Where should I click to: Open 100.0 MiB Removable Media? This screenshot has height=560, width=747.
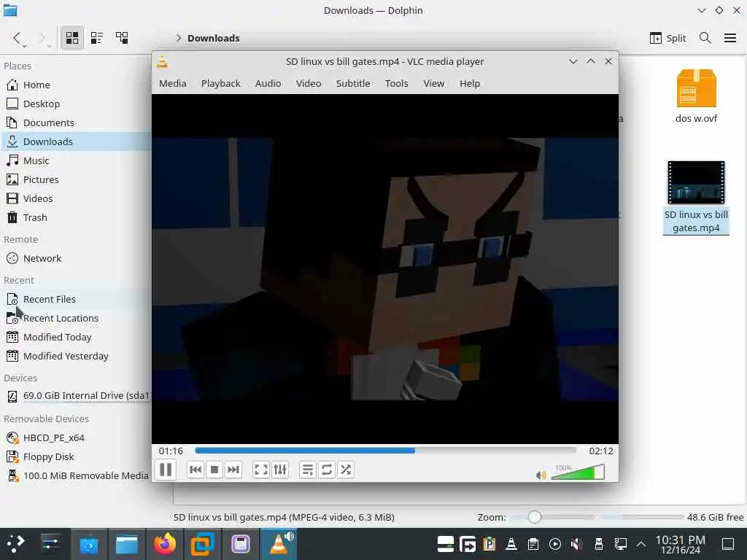point(76,475)
